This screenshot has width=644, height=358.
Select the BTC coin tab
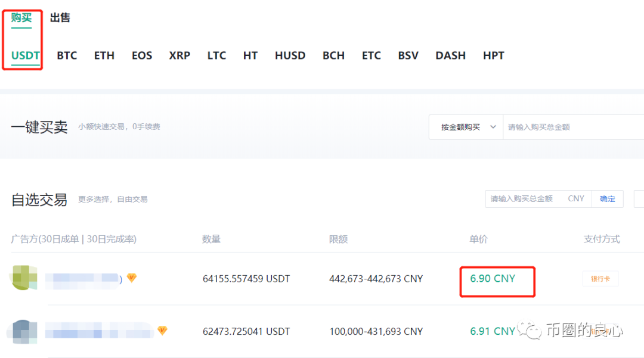67,55
